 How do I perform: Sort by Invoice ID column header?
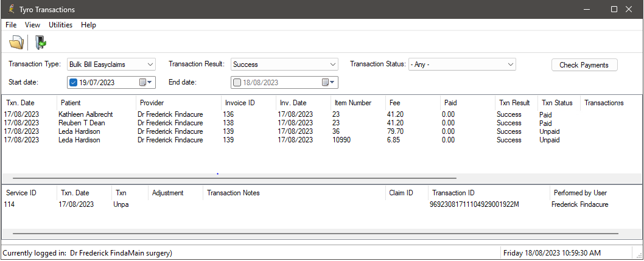pyautogui.click(x=248, y=103)
